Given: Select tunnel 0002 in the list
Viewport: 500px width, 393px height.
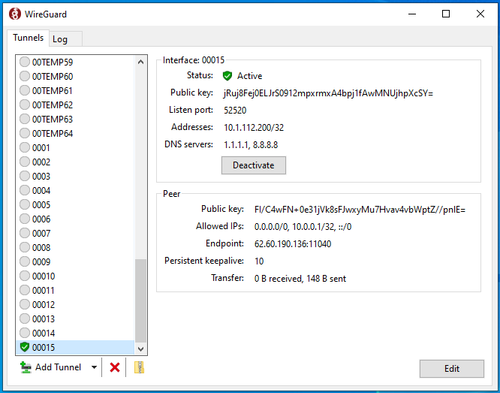Looking at the screenshot, I should tap(75, 162).
